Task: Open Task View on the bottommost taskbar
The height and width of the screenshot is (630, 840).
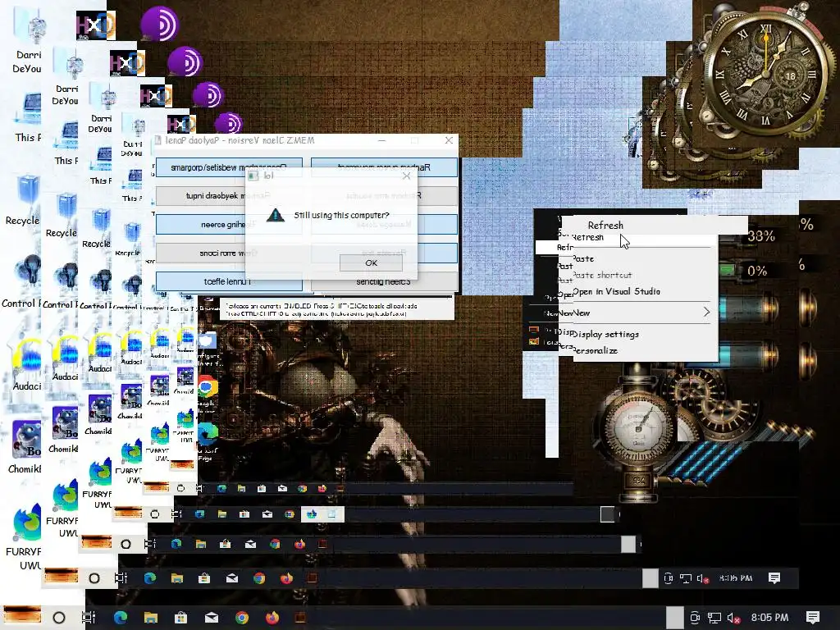Action: pyautogui.click(x=89, y=618)
